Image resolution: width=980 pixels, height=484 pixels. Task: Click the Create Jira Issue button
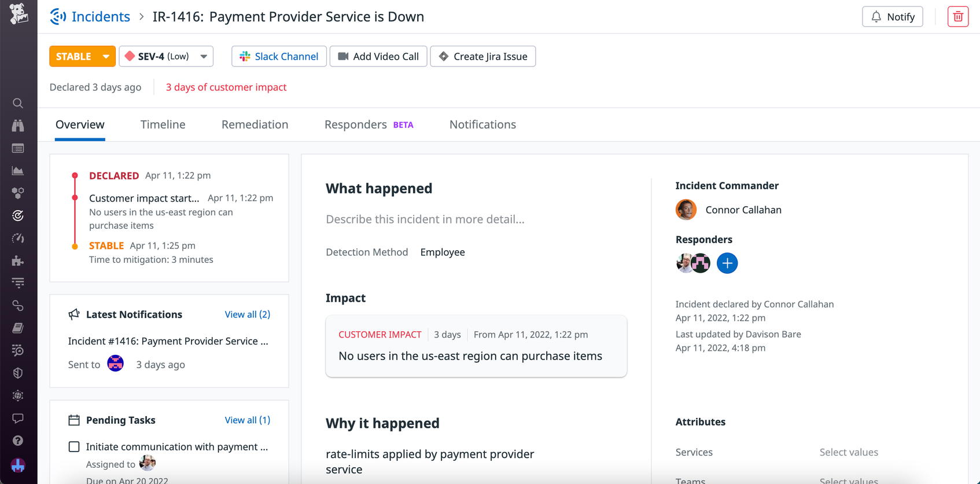point(482,56)
